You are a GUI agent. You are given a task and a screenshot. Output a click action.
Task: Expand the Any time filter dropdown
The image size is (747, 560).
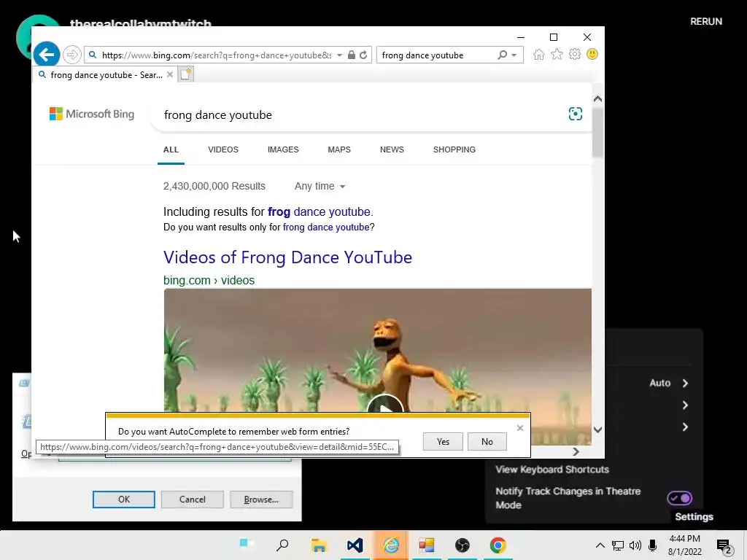coord(320,186)
